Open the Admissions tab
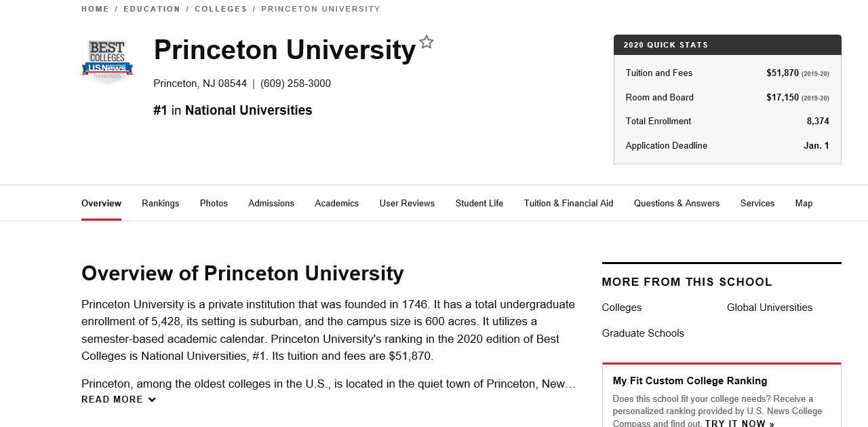This screenshot has height=427, width=868. 271,203
